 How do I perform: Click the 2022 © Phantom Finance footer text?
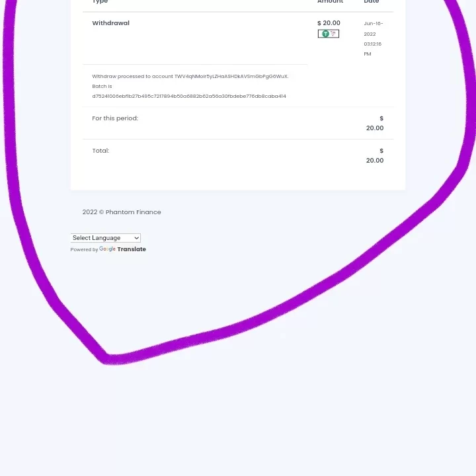122,212
